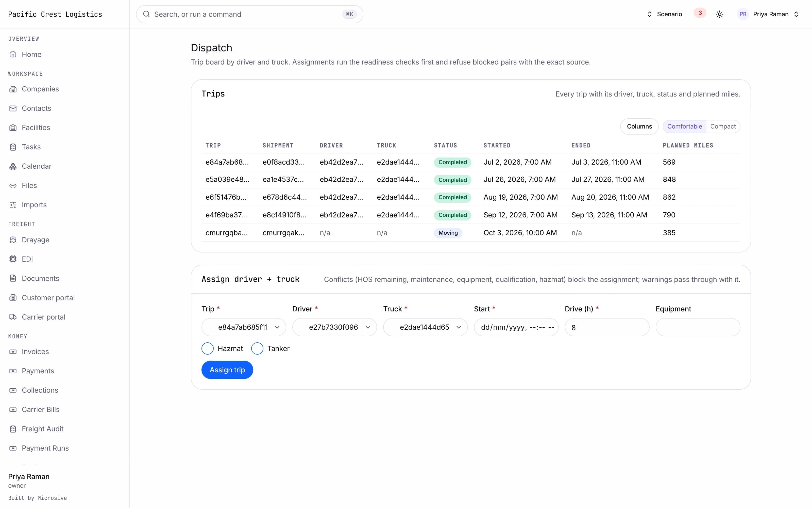This screenshot has height=508, width=812.
Task: Open the Trip dropdown e84a7ab685f11
Action: (244, 327)
